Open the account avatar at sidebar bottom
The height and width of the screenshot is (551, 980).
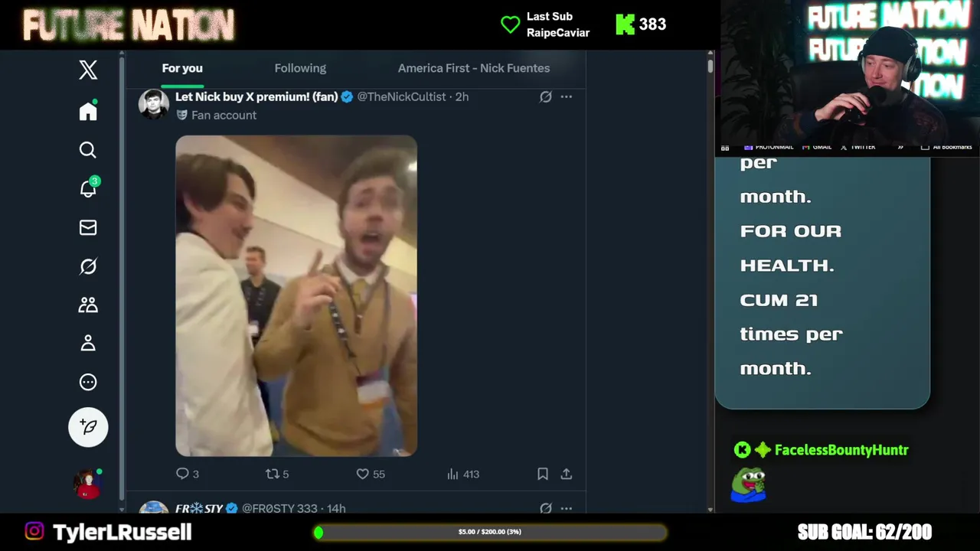point(88,484)
